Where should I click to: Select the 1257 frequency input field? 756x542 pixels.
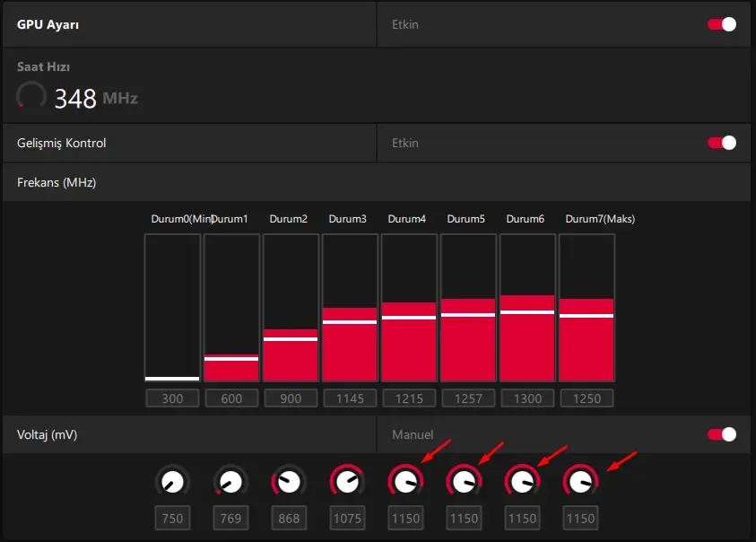tap(468, 398)
